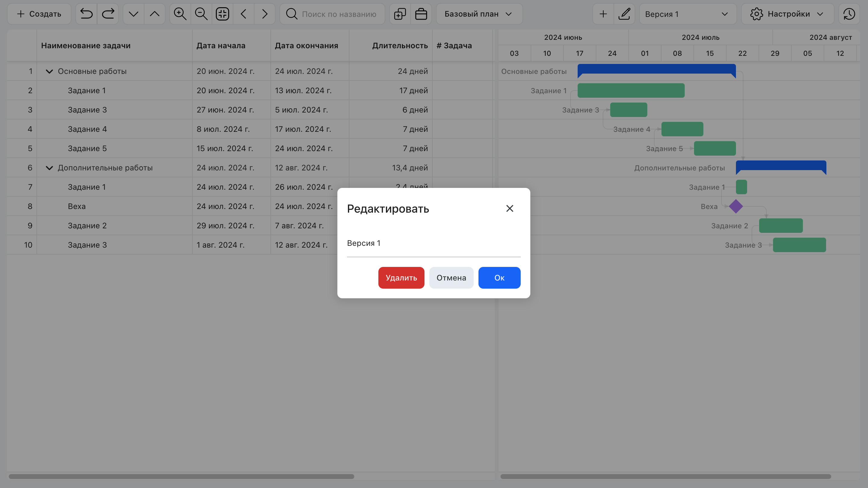Collapse the Дополнительные работы group
868x488 pixels.
(x=49, y=168)
